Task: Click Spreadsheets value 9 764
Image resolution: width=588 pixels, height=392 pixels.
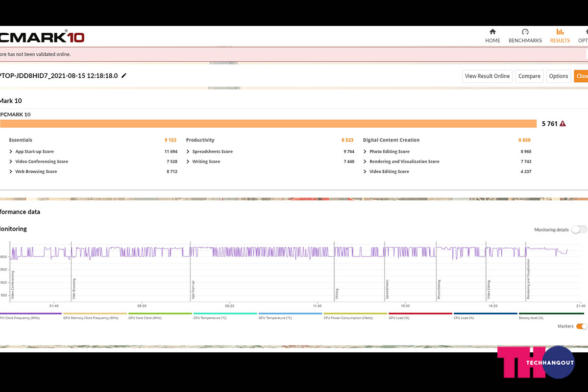Action: click(x=349, y=152)
